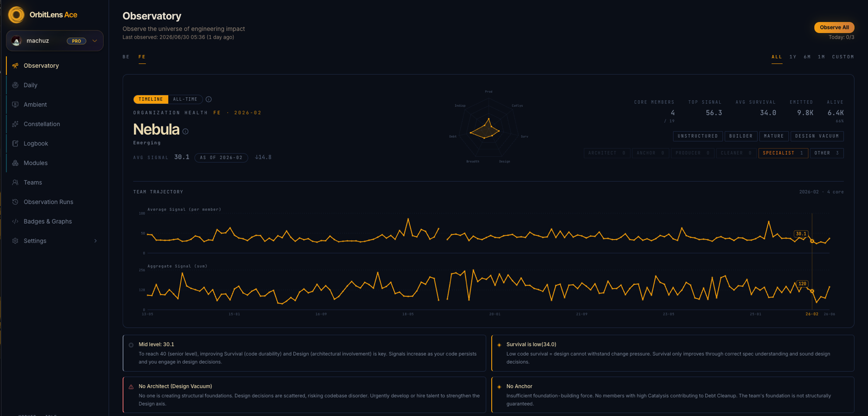Click the Settings gear icon
This screenshot has height=416, width=868.
point(15,241)
